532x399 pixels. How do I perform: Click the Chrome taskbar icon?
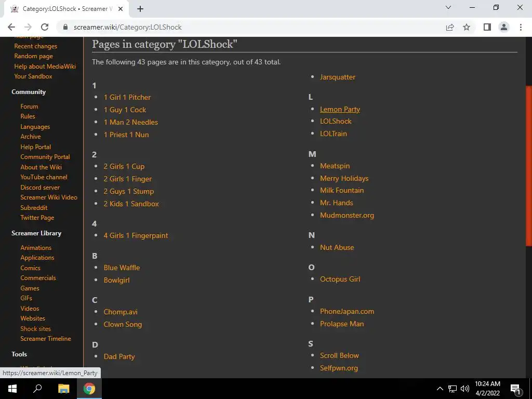click(89, 389)
